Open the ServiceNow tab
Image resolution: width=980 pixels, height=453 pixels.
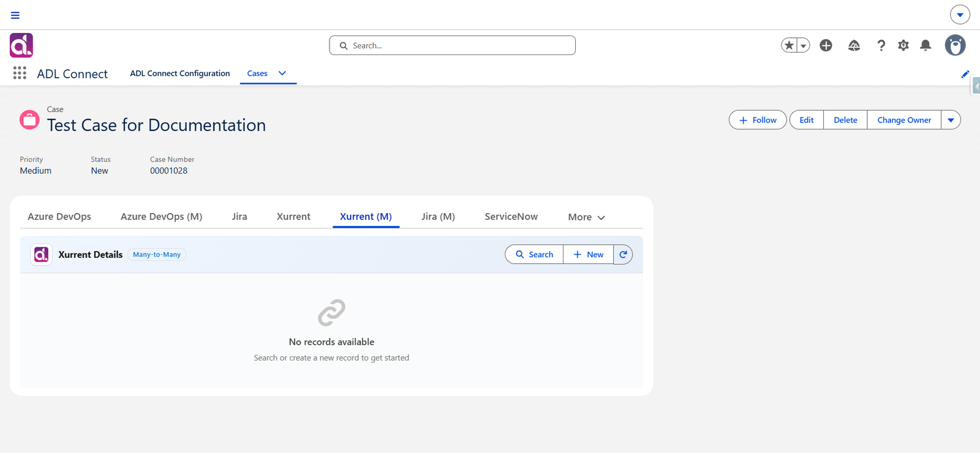[511, 217]
